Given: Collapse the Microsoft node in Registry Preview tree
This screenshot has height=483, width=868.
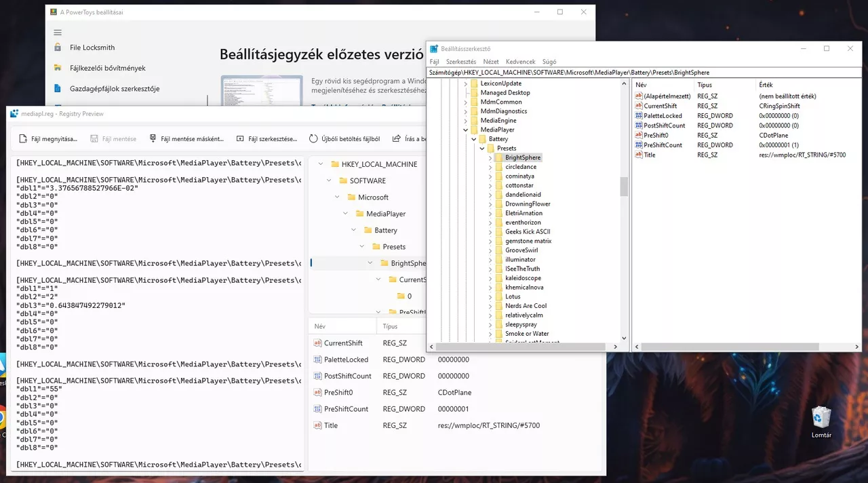Looking at the screenshot, I should [x=337, y=197].
